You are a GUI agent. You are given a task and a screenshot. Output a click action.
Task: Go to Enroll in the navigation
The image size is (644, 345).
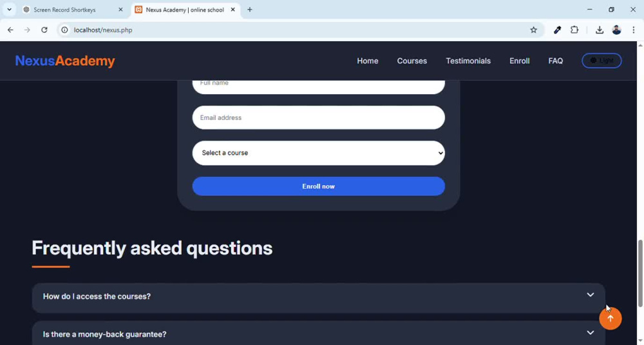tap(520, 61)
